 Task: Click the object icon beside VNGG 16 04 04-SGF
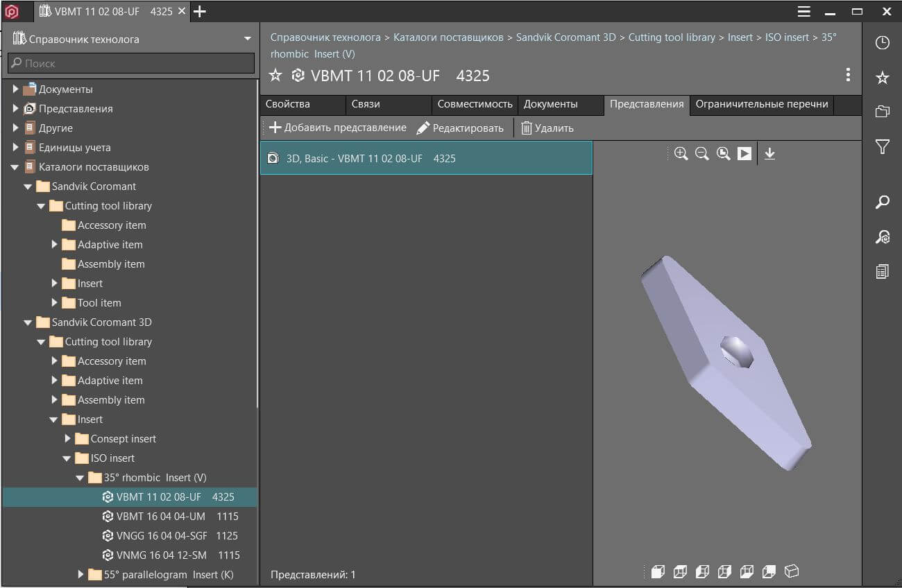pyautogui.click(x=108, y=536)
